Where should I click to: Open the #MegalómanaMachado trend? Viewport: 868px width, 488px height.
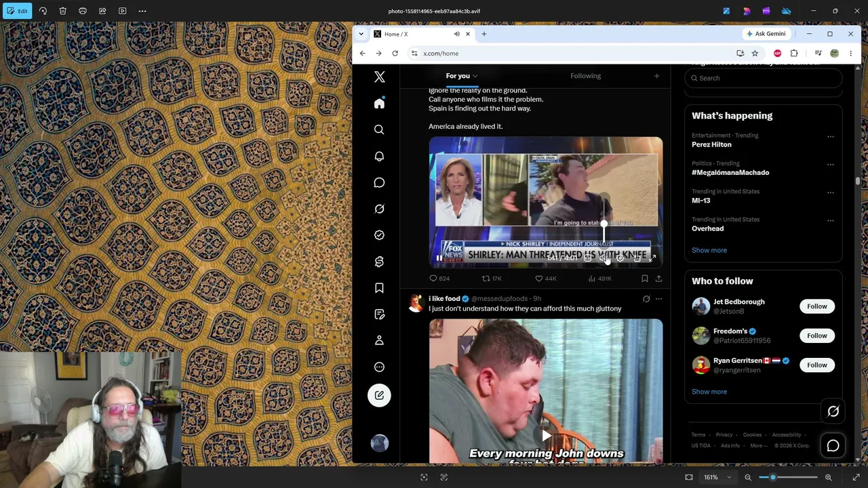pyautogui.click(x=730, y=172)
